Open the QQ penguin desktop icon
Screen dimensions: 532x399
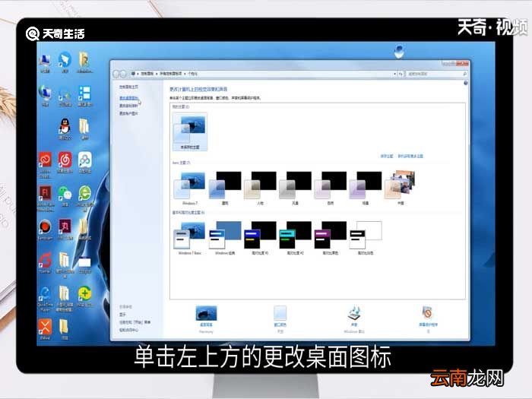pos(65,126)
